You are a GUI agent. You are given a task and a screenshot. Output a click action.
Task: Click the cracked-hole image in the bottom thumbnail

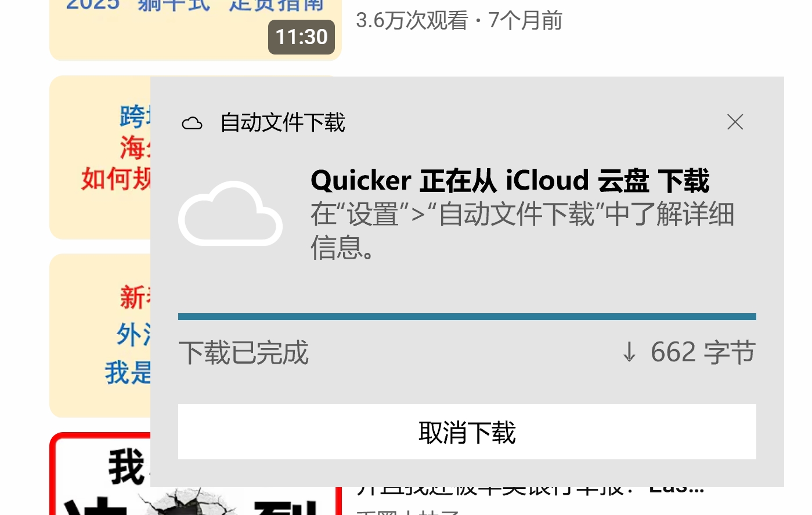pos(192,502)
